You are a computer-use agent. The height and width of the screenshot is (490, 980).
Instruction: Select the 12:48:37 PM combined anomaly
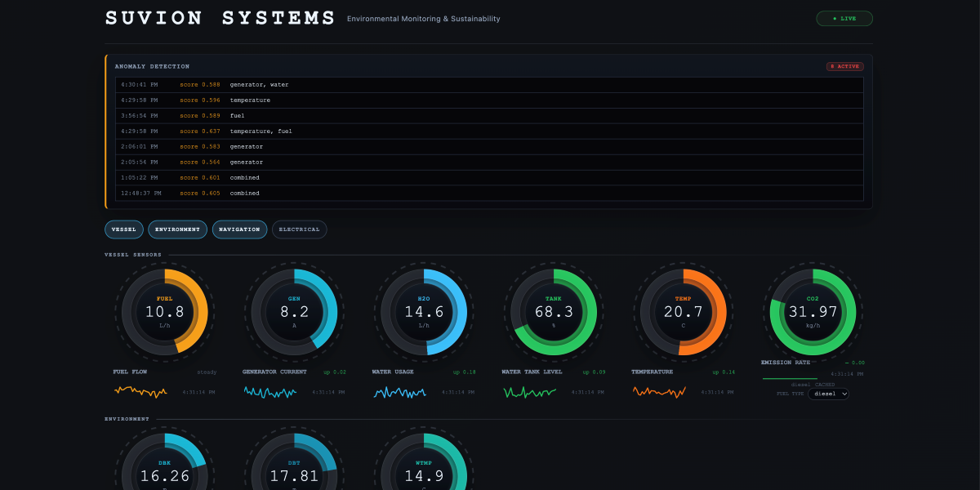click(x=489, y=194)
